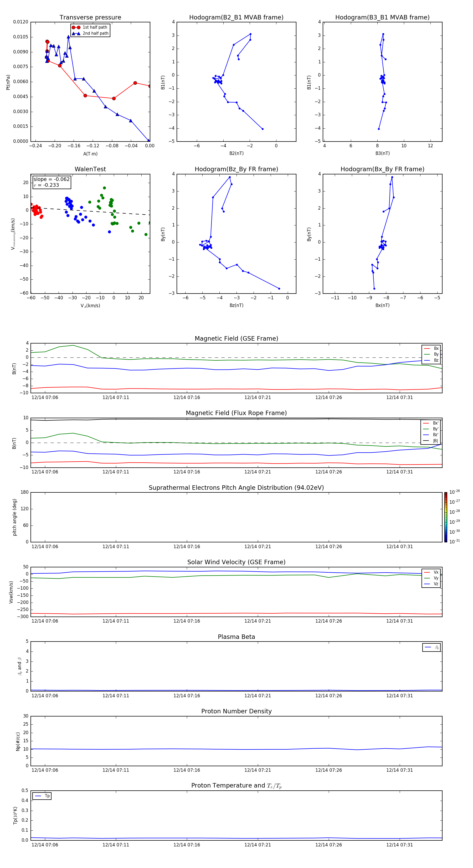Image resolution: width=473 pixels, height=868 pixels.
Task: Click the 'Bx' legend entry in GSE panel
Action: coord(431,349)
